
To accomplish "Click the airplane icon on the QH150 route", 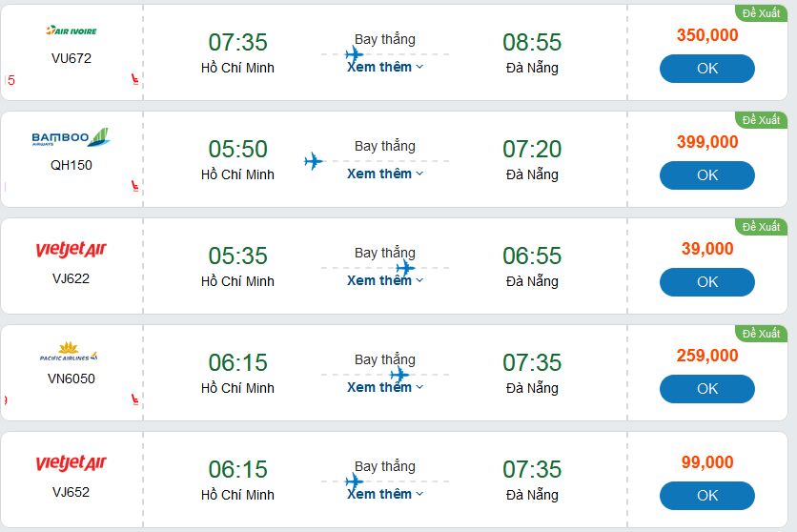I will pyautogui.click(x=314, y=161).
